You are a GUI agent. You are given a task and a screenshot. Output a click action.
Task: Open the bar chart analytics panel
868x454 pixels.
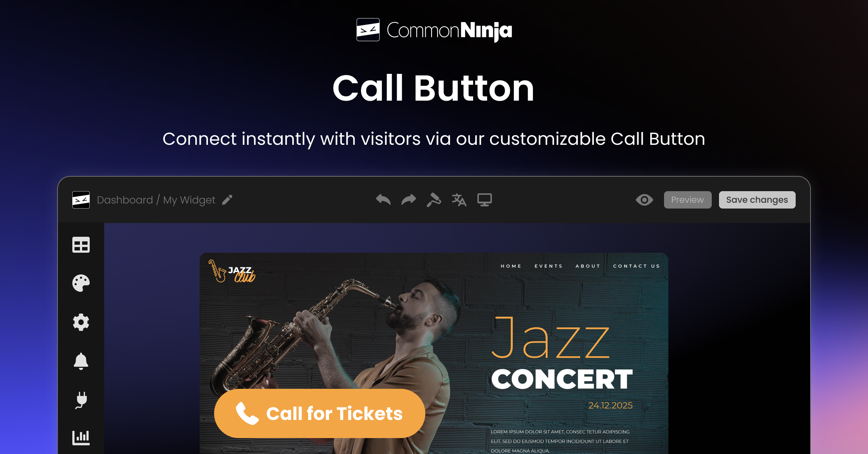[x=81, y=438]
